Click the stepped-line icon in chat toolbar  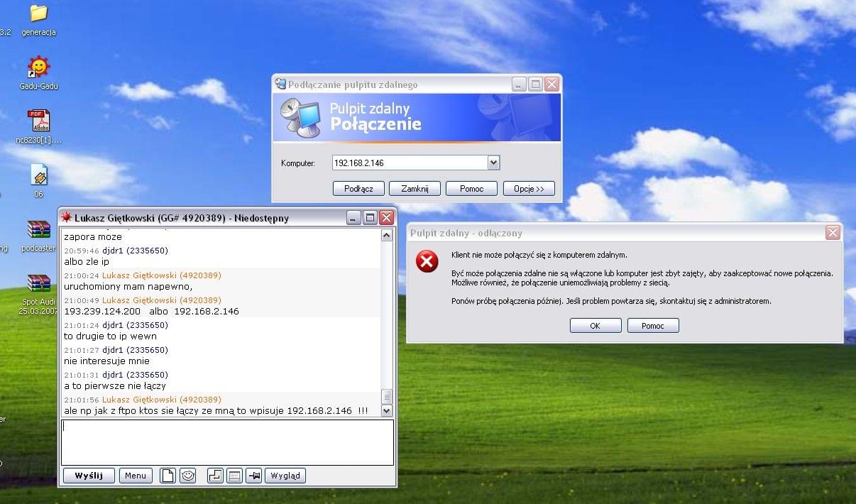215,476
